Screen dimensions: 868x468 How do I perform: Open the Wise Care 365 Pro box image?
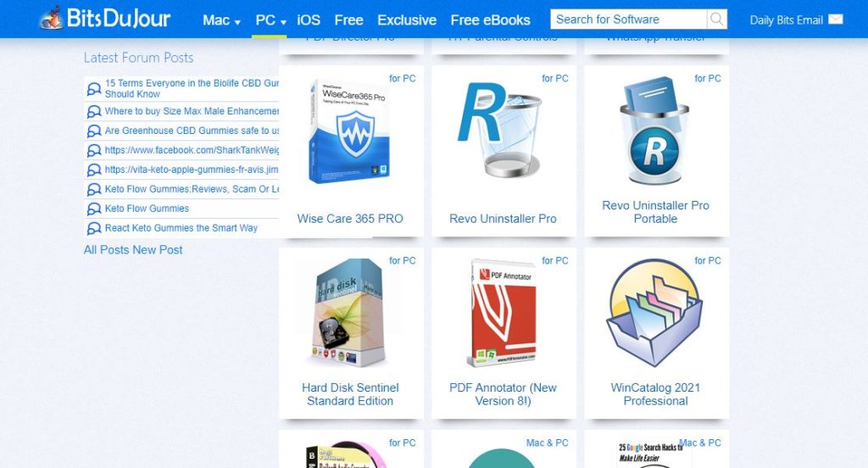click(350, 132)
